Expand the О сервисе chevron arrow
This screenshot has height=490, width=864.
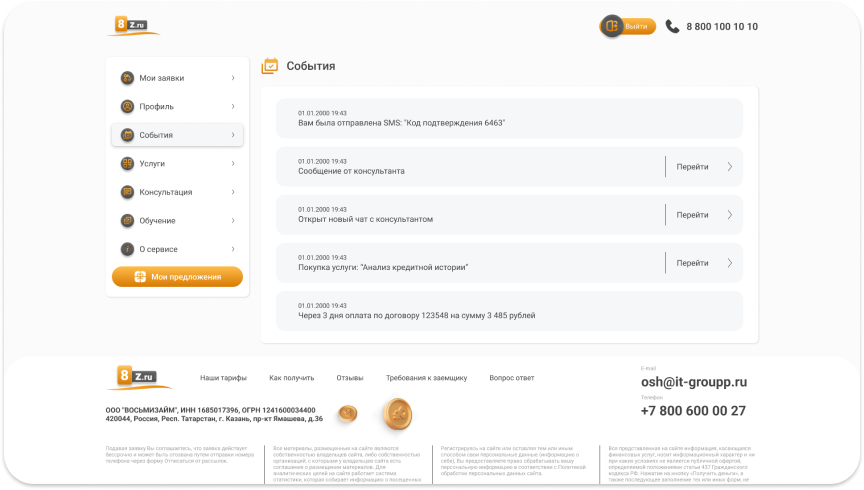pos(233,249)
